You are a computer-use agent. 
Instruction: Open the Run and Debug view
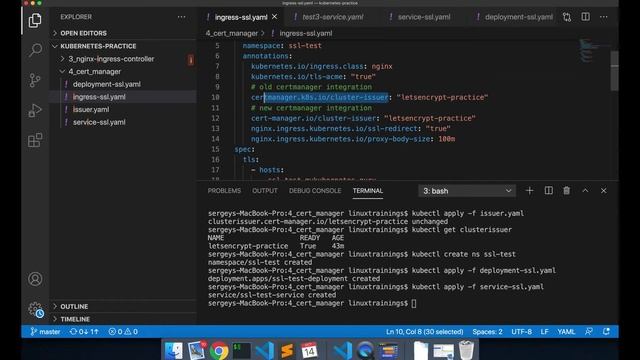pos(35,110)
